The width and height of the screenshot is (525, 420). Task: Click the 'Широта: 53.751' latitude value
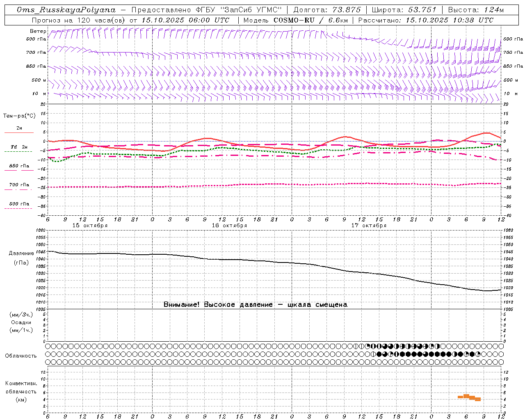click(x=404, y=10)
